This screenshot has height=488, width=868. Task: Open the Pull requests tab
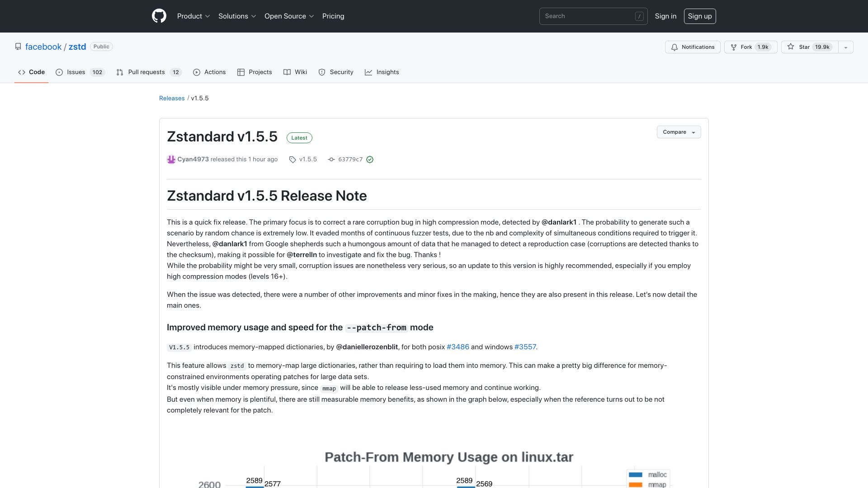click(x=149, y=72)
